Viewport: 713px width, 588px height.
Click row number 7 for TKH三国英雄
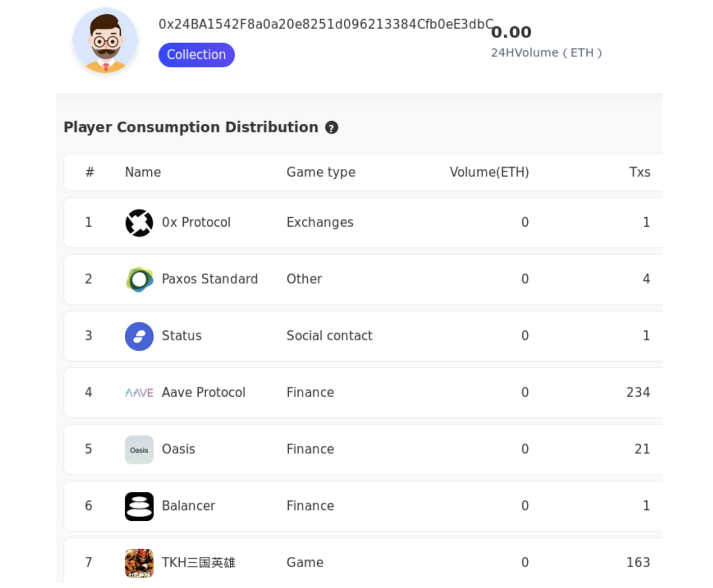[89, 563]
